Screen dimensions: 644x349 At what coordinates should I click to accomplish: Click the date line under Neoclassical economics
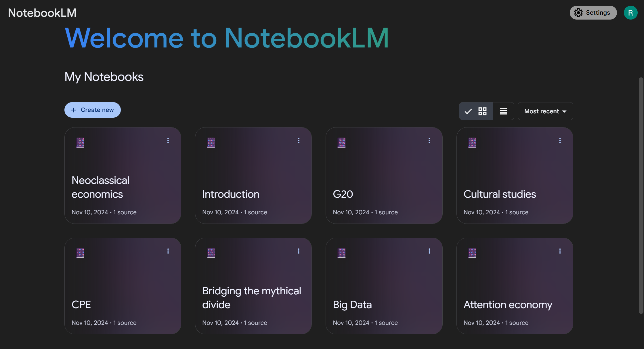click(104, 212)
